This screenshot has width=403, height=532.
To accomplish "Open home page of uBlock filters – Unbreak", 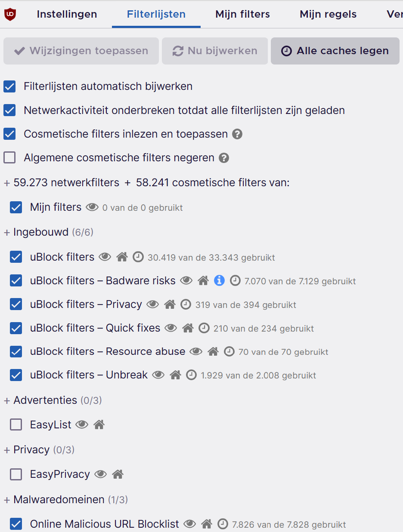I will [175, 375].
